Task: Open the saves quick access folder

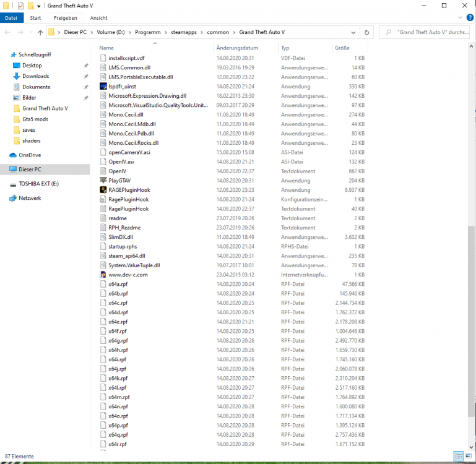Action: 28,130
